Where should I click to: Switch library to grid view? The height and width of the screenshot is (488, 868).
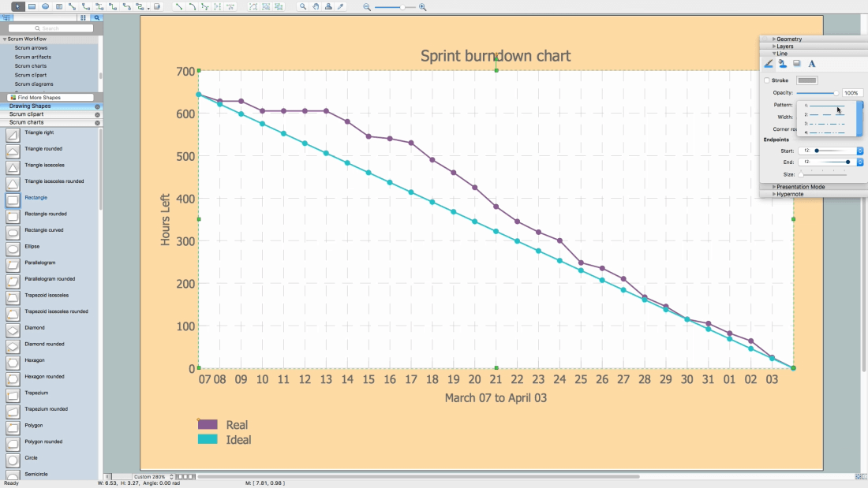(x=83, y=17)
